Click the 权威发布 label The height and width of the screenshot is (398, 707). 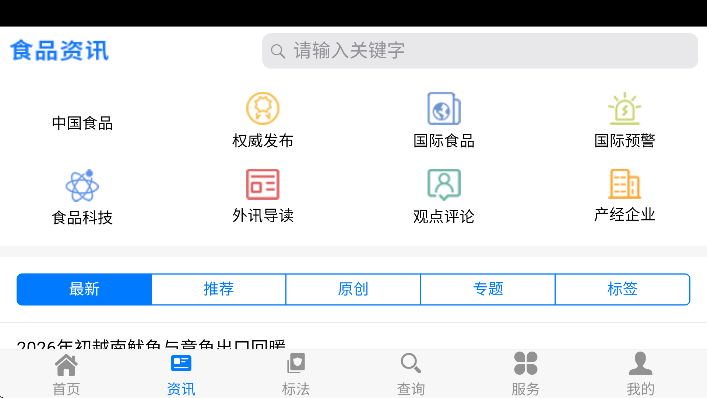(x=263, y=141)
